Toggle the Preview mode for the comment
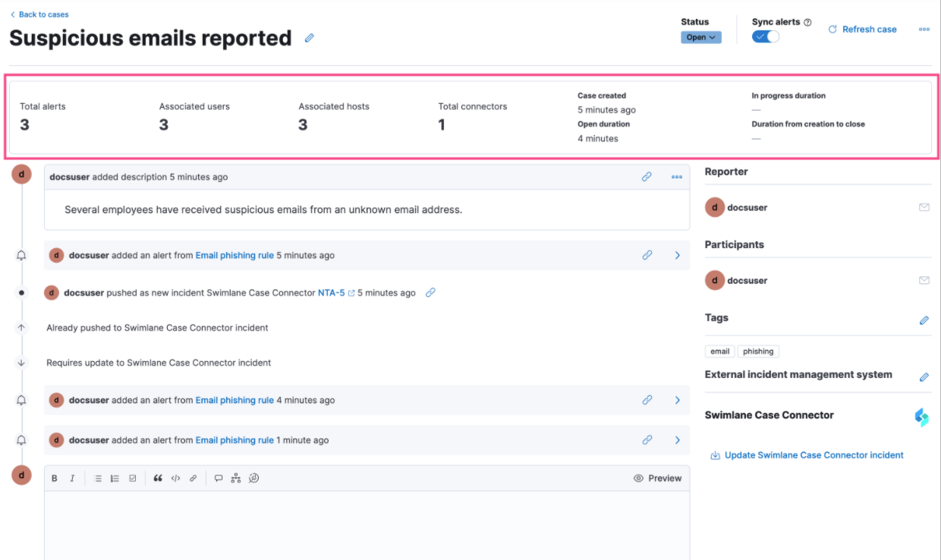This screenshot has height=560, width=941. [657, 478]
